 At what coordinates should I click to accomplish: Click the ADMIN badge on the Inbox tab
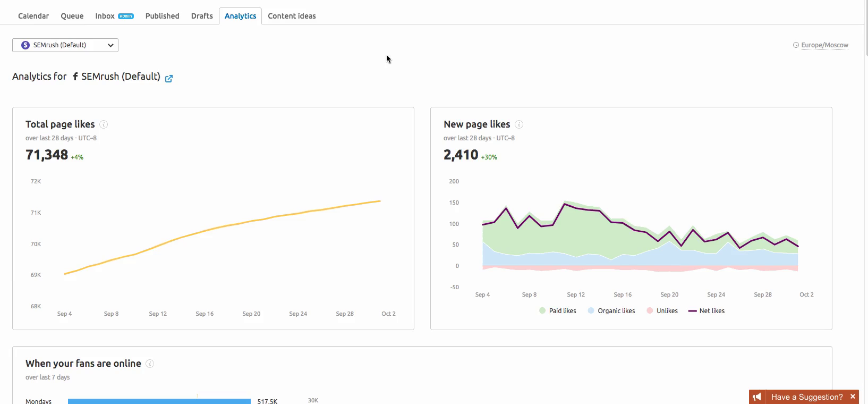[x=126, y=16]
